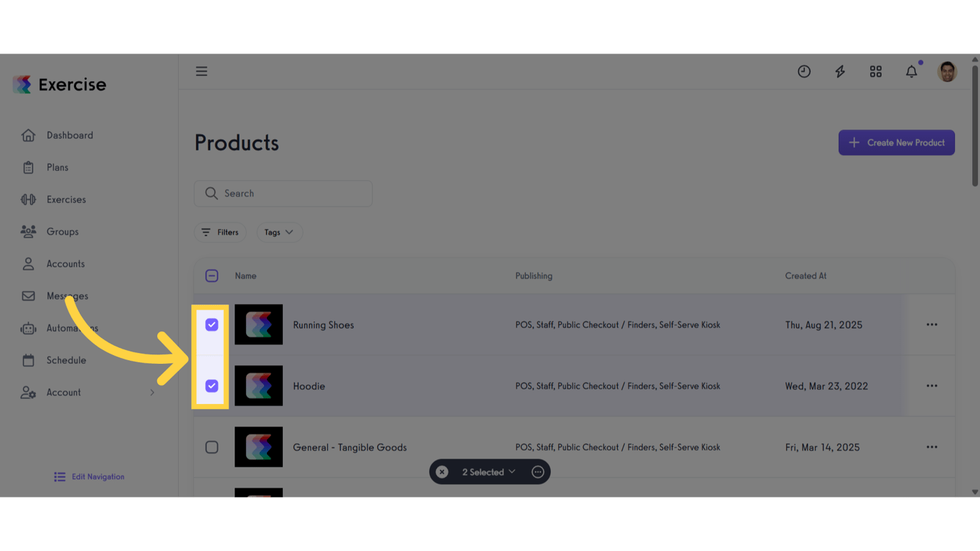980x551 pixels.
Task: Open the Dashboard icon in the sidebar
Action: pos(28,135)
